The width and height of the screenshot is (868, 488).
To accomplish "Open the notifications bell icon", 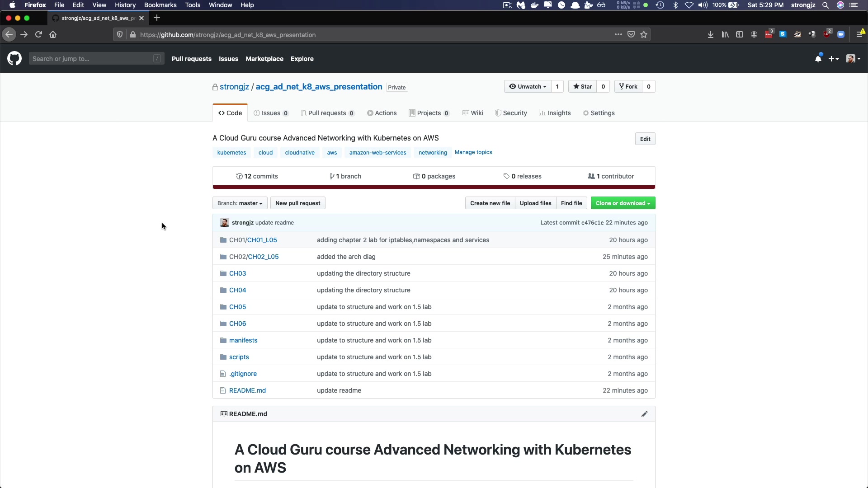I will click(818, 59).
